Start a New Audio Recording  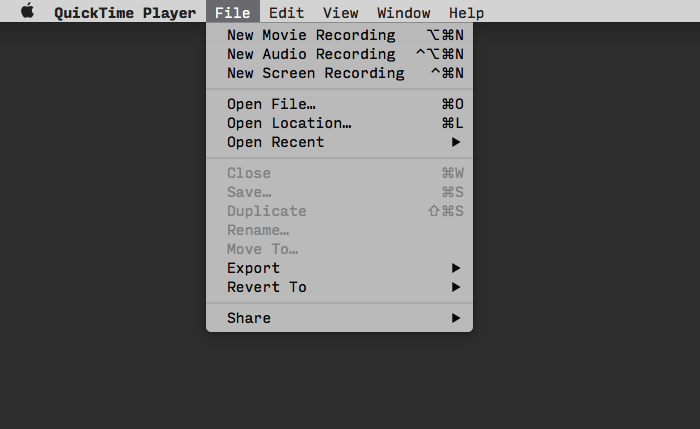coord(311,54)
